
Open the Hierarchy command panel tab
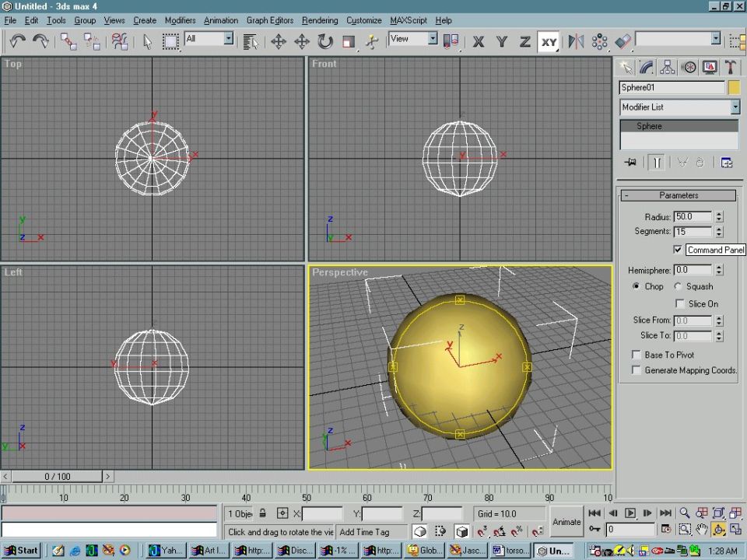668,67
